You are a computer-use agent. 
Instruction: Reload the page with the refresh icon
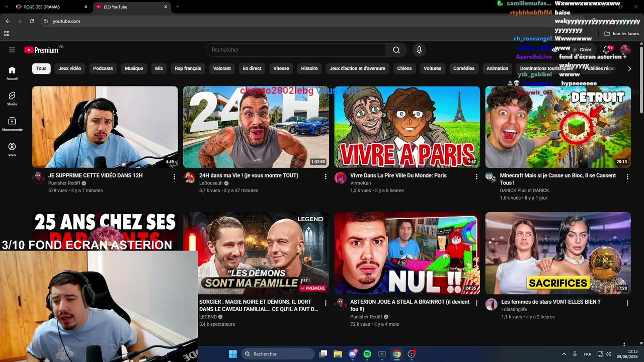32,21
